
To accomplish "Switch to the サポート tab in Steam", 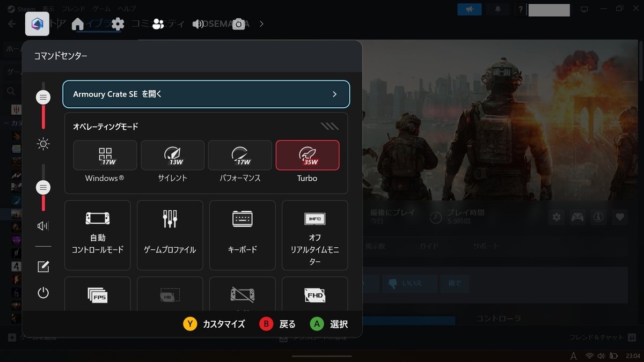I will click(x=486, y=246).
